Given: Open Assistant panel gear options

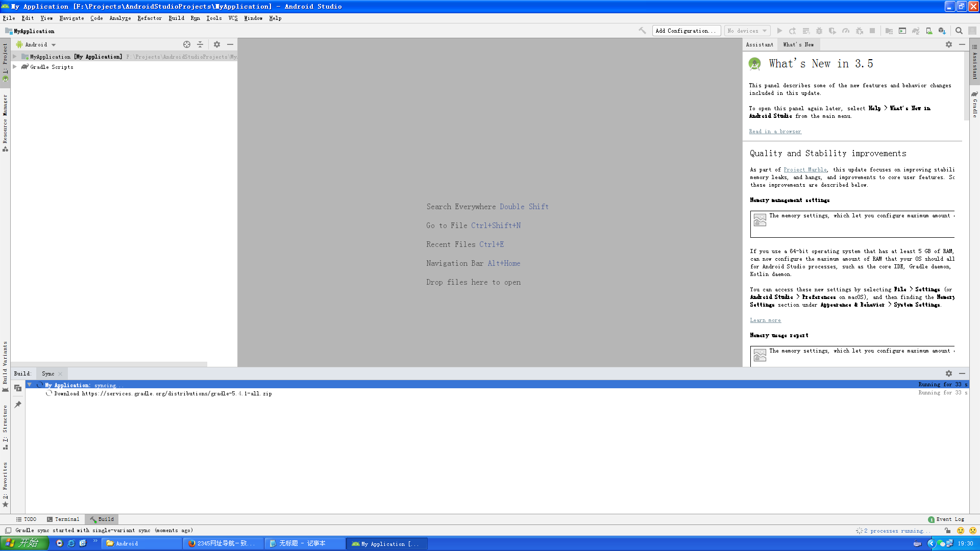Looking at the screenshot, I should 949,44.
